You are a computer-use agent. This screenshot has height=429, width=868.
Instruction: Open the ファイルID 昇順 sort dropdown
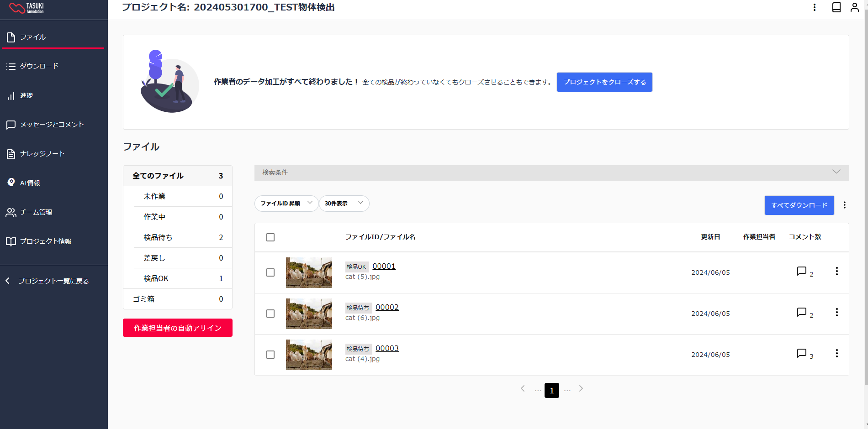[x=286, y=204]
